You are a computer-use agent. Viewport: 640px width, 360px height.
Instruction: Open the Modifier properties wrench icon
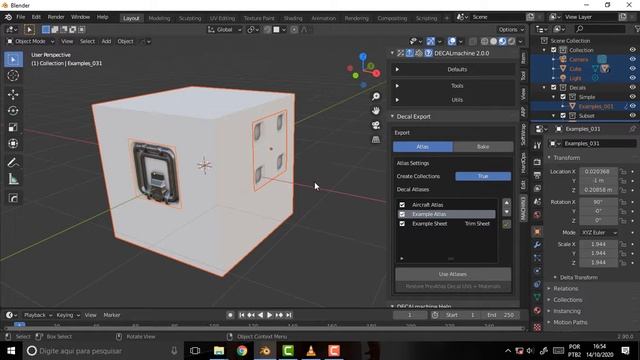point(537,244)
